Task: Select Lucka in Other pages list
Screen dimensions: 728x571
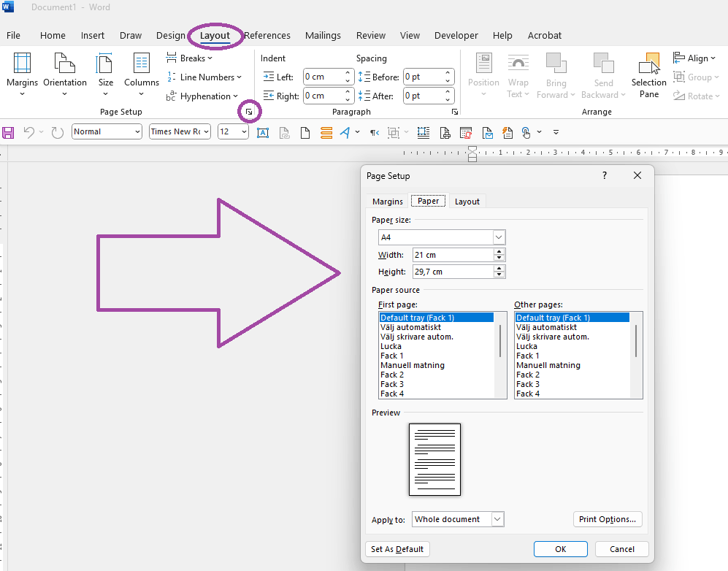Action: click(x=572, y=346)
